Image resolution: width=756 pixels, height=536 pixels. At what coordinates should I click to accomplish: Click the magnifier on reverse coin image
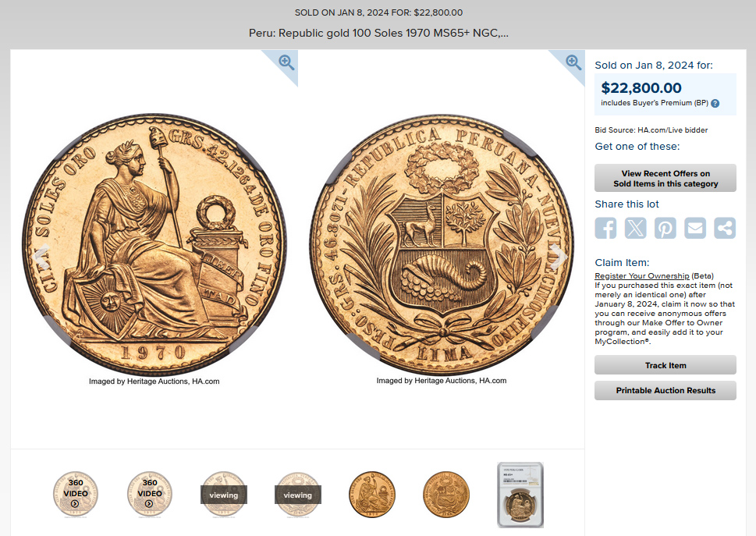click(573, 62)
